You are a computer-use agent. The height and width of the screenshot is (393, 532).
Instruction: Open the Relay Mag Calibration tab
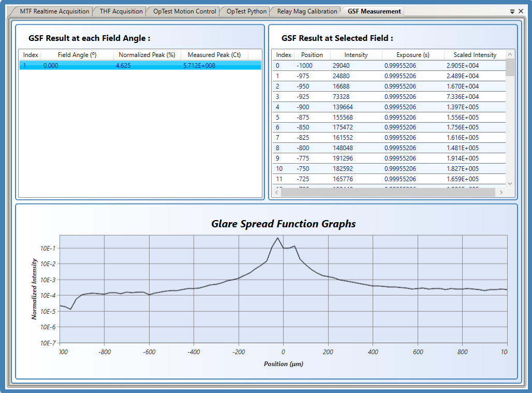click(307, 11)
